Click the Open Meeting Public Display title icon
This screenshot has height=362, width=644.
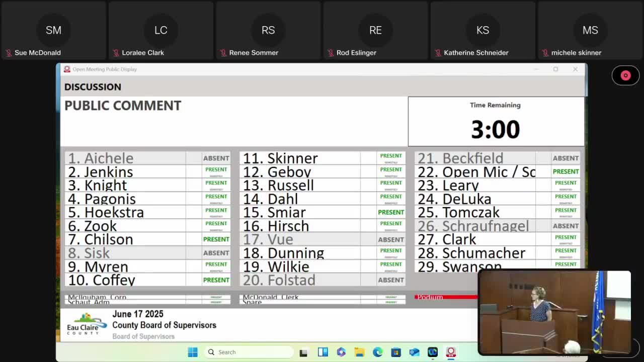67,69
